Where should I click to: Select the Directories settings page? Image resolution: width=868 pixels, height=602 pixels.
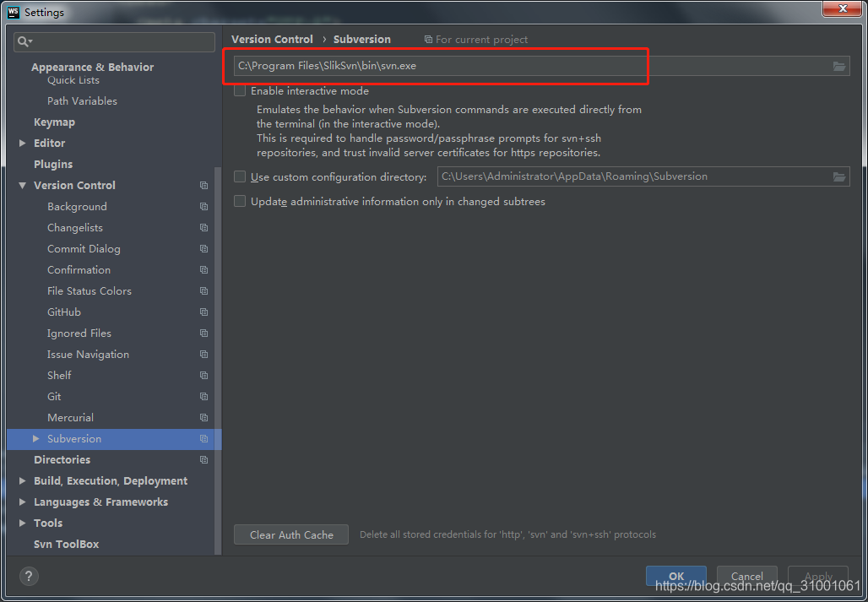point(62,460)
